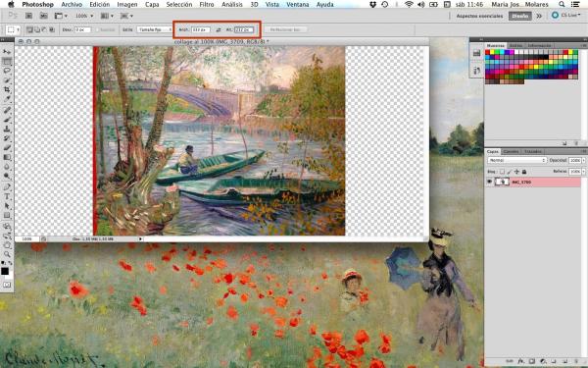Select the Path Selection tool
Viewport: 588px width, 368px height.
point(7,206)
